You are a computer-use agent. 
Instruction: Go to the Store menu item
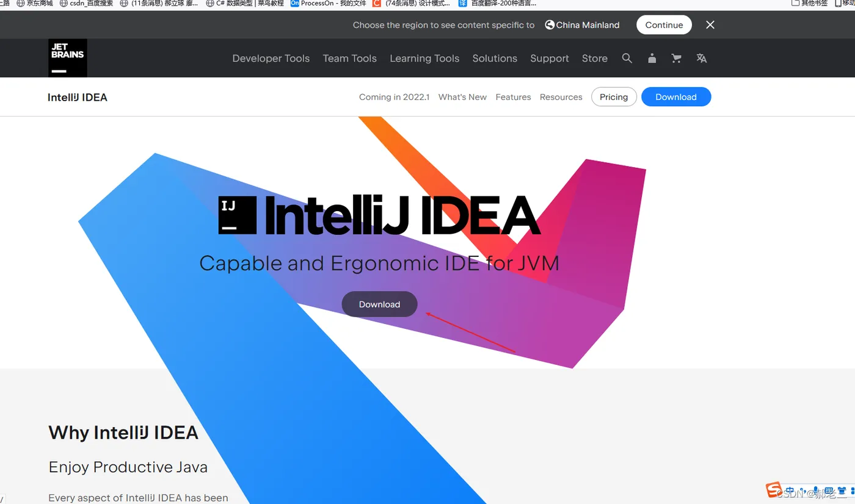coord(595,59)
